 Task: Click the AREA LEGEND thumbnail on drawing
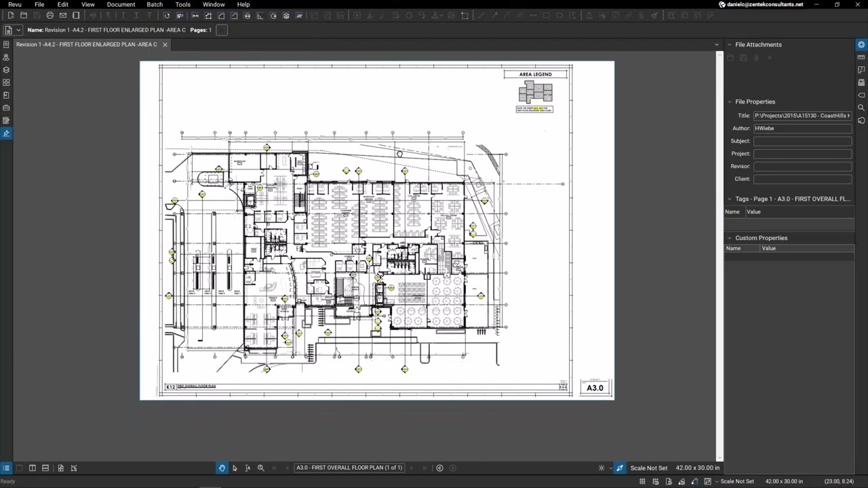535,91
